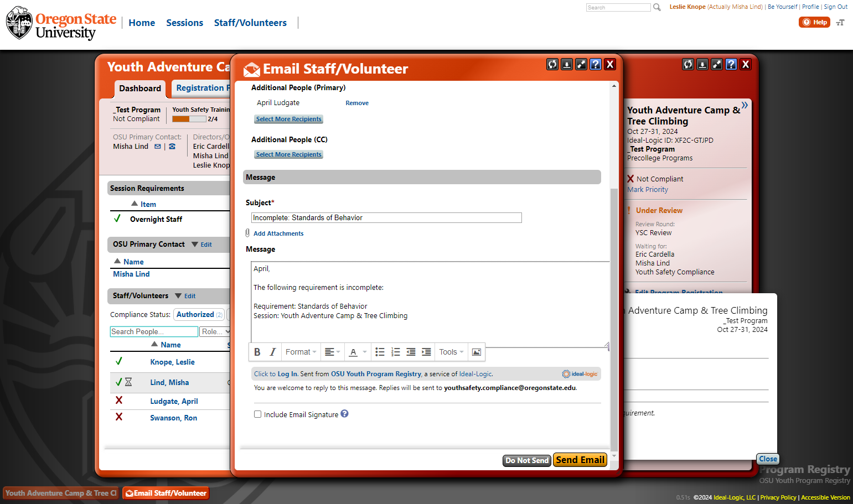Click phone icon next to Misha Lind
Viewport: 853px width, 504px height.
pos(172,147)
